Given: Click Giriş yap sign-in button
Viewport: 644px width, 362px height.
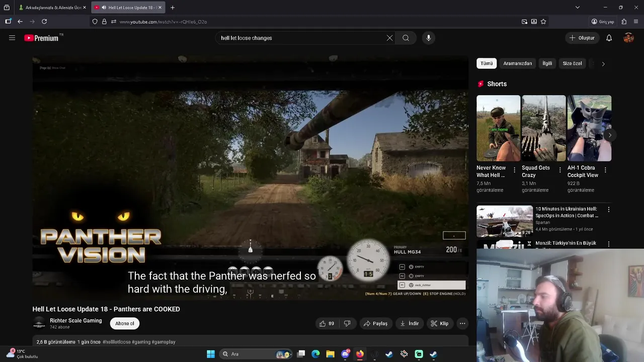Looking at the screenshot, I should [603, 22].
